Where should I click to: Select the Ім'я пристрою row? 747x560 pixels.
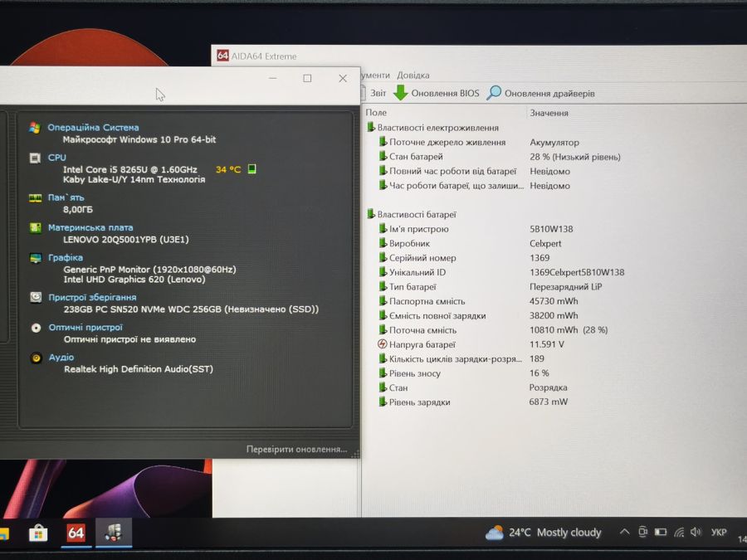(476, 229)
